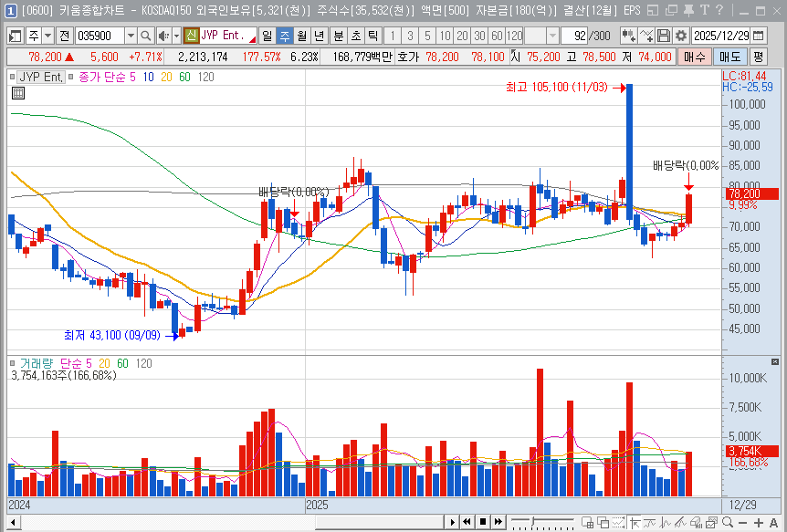Click the eraser delete drawing icon
The height and width of the screenshot is (532, 787).
696,523
